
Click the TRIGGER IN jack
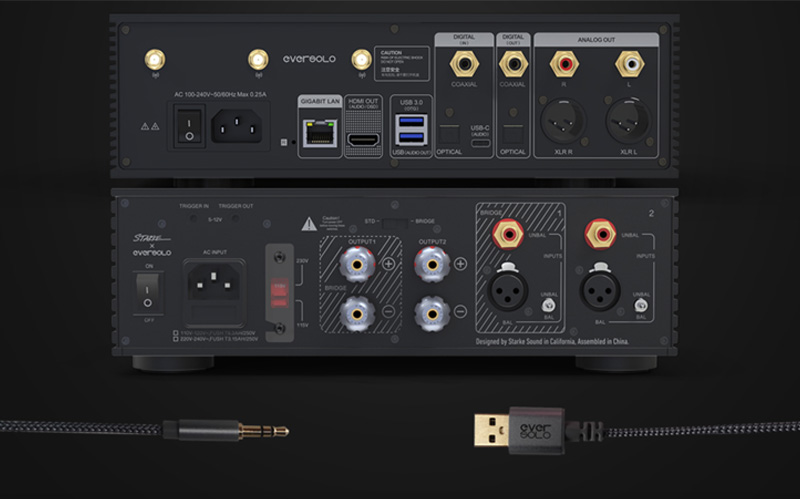(x=193, y=218)
